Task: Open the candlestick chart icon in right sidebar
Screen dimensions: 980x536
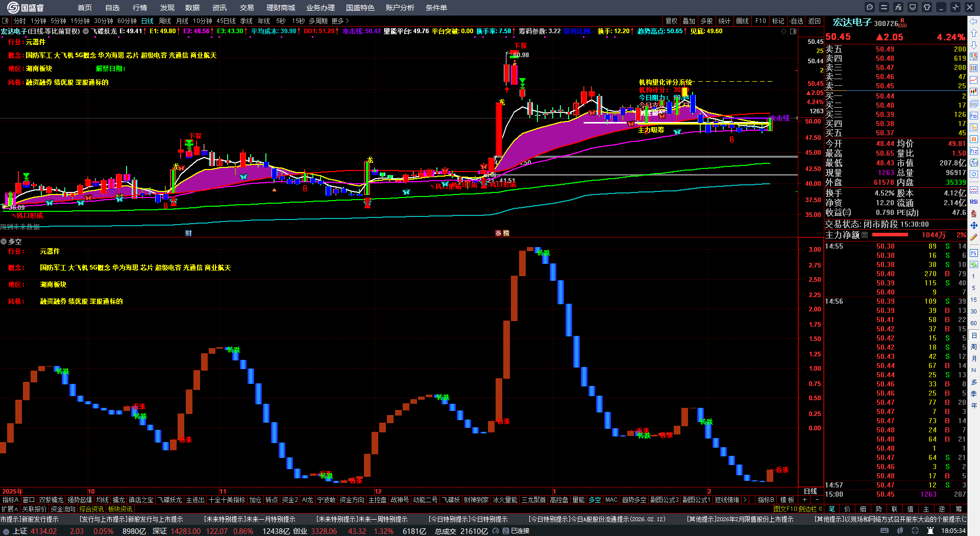Action: coord(974,92)
